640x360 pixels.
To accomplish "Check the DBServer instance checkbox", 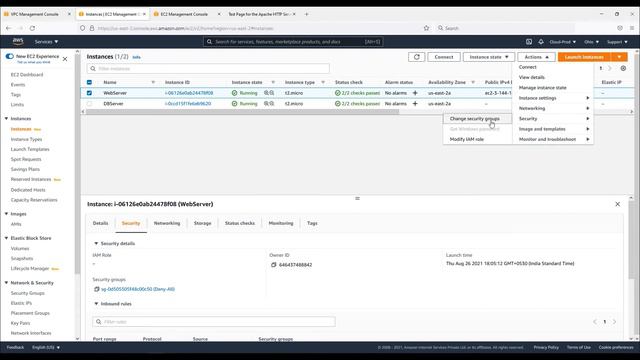I will (x=89, y=104).
